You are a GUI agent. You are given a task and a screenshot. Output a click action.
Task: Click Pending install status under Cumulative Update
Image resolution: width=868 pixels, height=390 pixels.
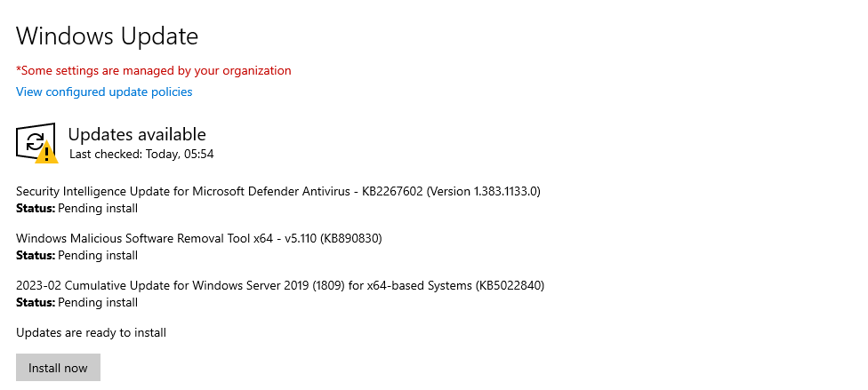click(98, 302)
